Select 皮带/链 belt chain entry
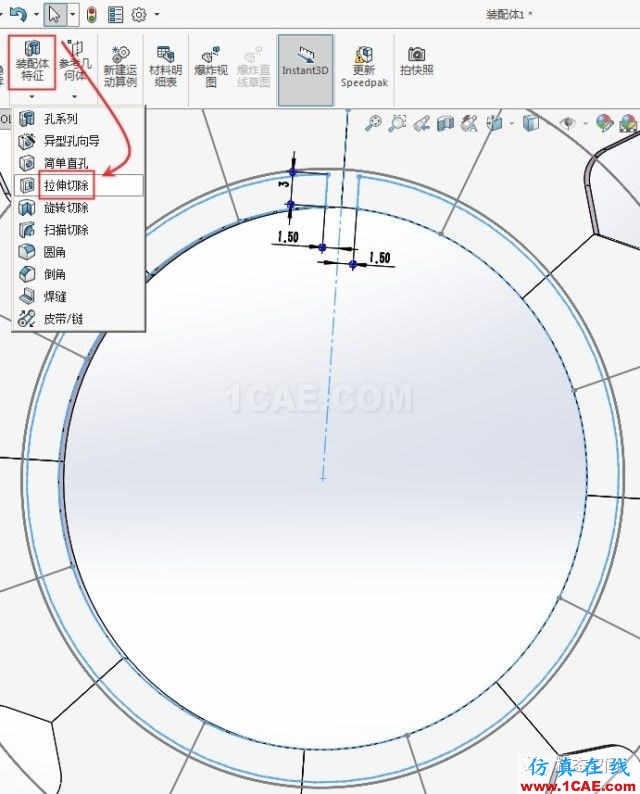 pos(79,319)
